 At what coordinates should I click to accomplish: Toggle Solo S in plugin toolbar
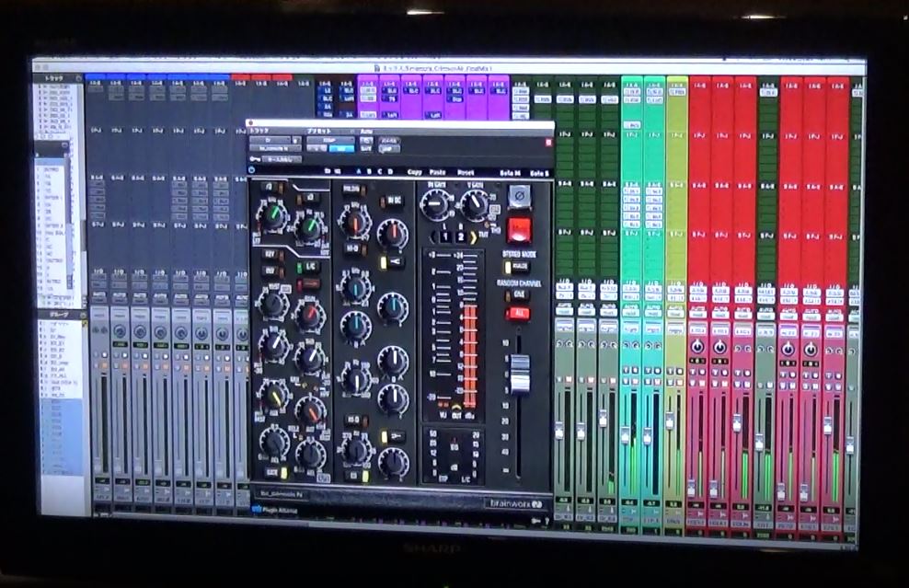538,173
